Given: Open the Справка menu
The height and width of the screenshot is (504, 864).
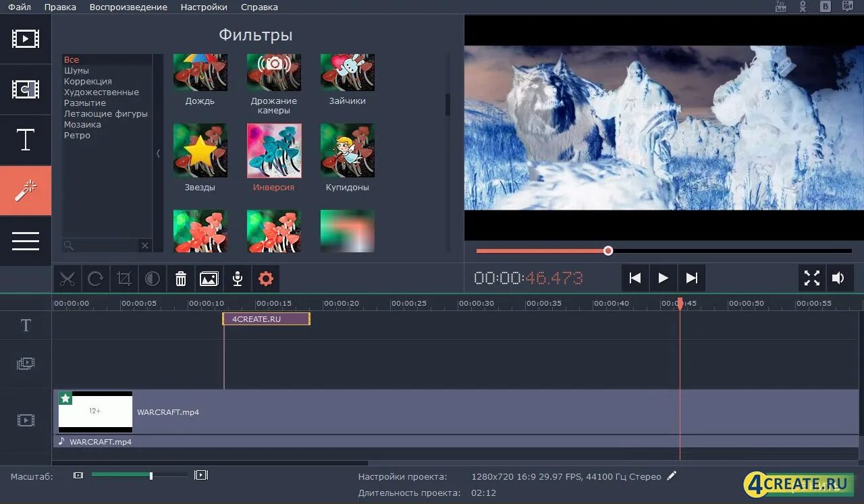Looking at the screenshot, I should (259, 7).
